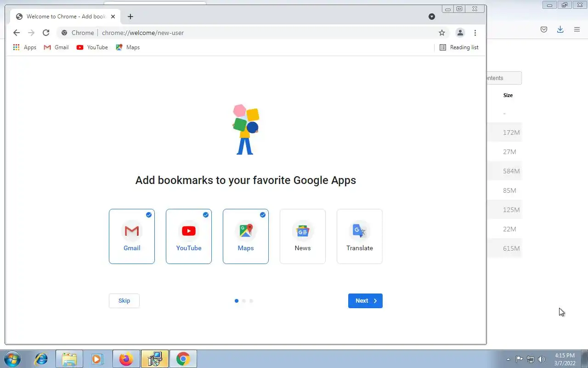
Task: Click the Chrome taskbar icon
Action: coord(183,359)
